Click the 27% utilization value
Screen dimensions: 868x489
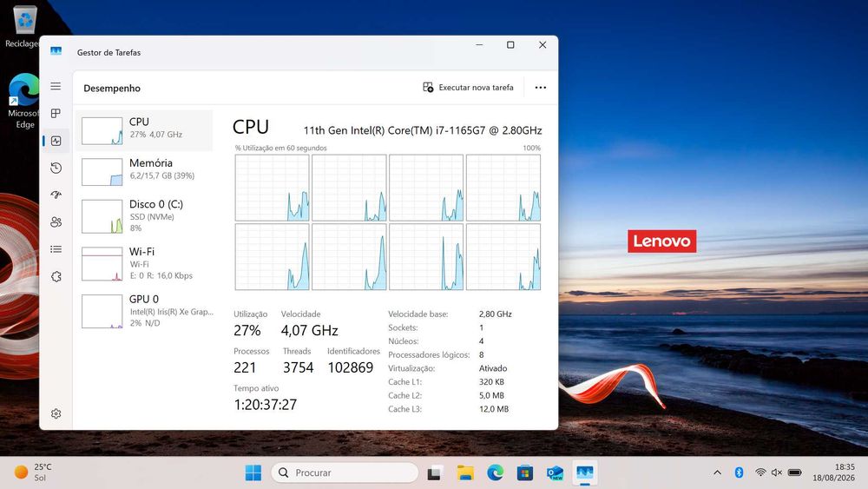[247, 331]
